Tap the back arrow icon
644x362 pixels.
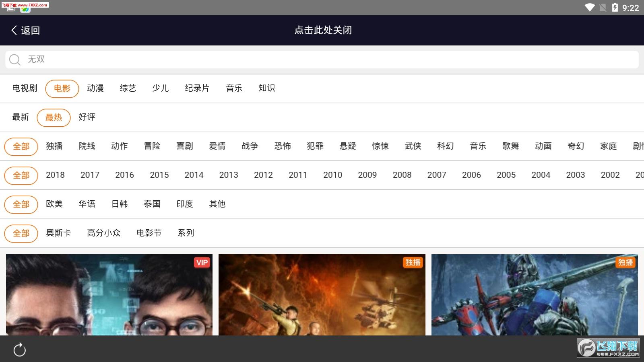[14, 30]
